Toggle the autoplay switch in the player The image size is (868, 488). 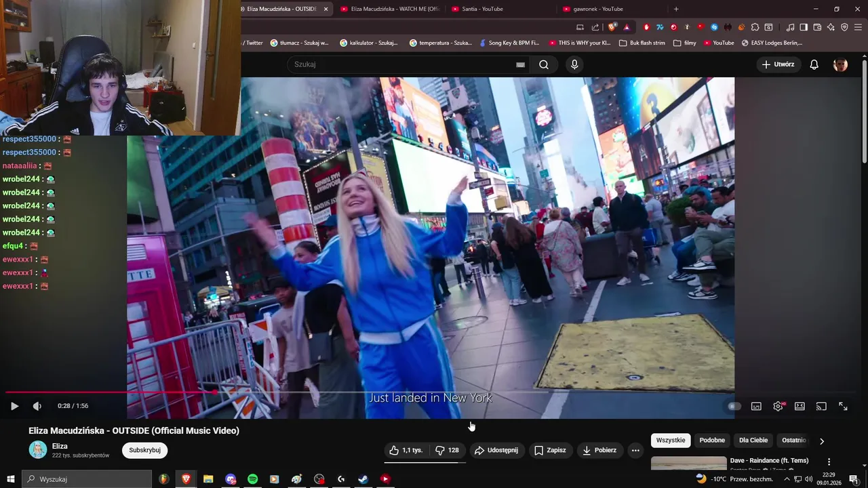(x=734, y=406)
